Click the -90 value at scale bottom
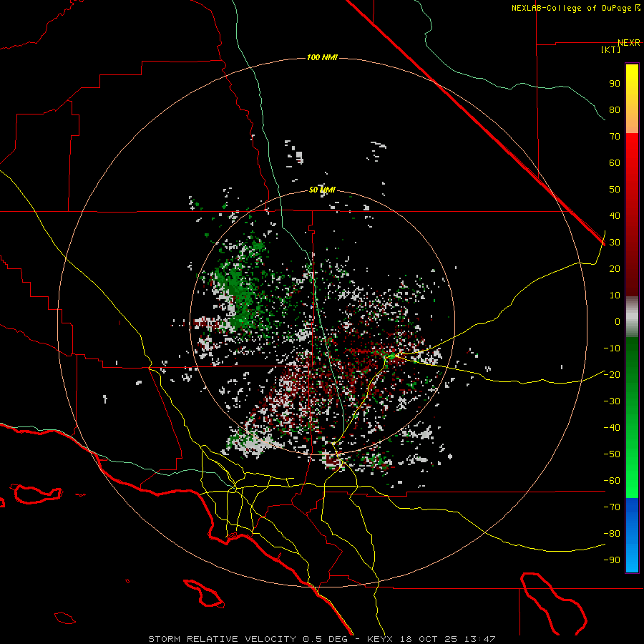The image size is (644, 644). 612,560
